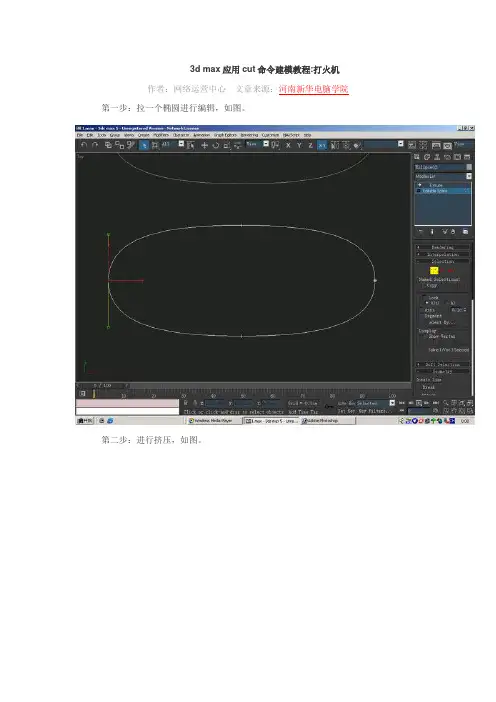
Task: Click the Key Filters button
Action: point(375,411)
